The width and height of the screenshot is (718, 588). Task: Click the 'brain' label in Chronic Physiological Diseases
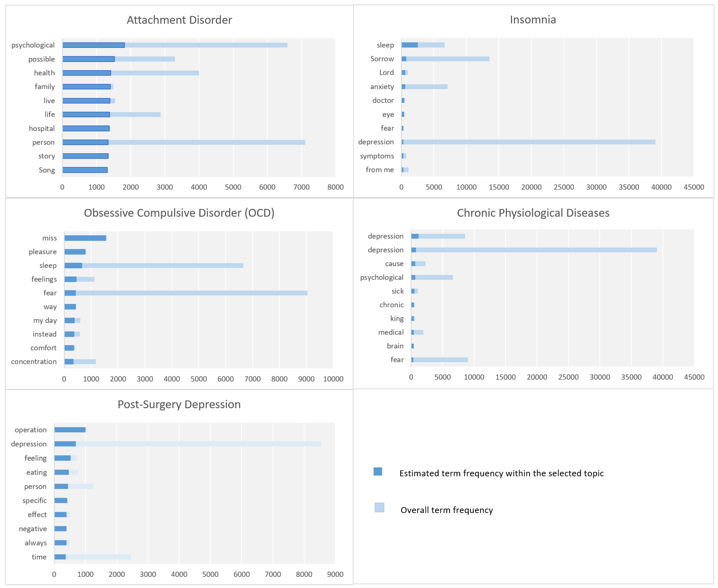pyautogui.click(x=395, y=346)
